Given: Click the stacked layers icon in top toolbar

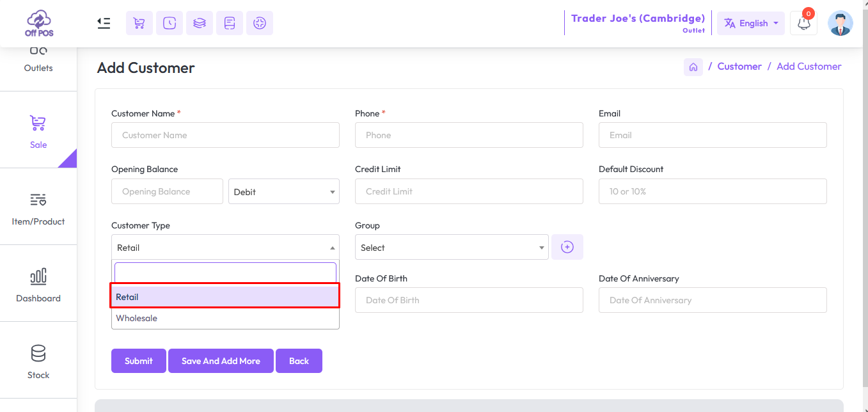Looking at the screenshot, I should click(x=200, y=23).
